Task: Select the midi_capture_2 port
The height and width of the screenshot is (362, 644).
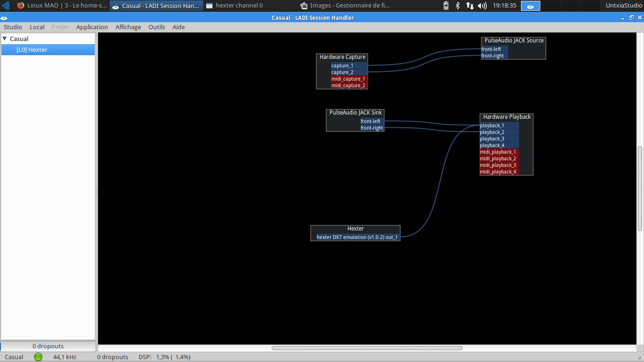Action: point(349,85)
